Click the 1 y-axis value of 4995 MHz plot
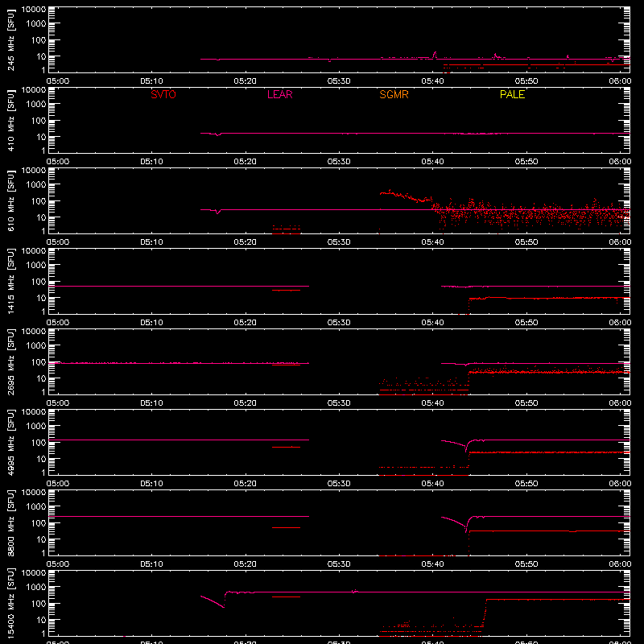Viewport: 644px width, 644px height. point(43,473)
